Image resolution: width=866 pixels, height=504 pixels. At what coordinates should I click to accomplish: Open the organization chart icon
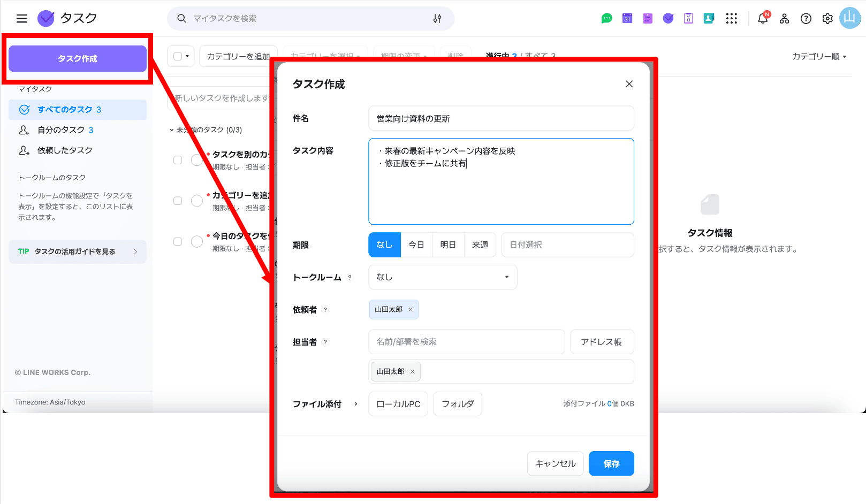click(784, 18)
